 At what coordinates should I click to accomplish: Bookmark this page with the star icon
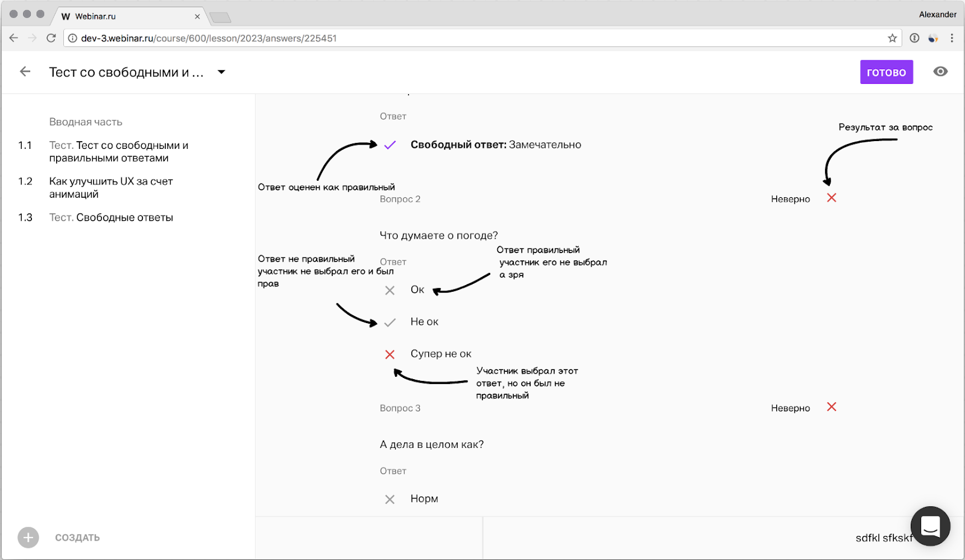[893, 38]
